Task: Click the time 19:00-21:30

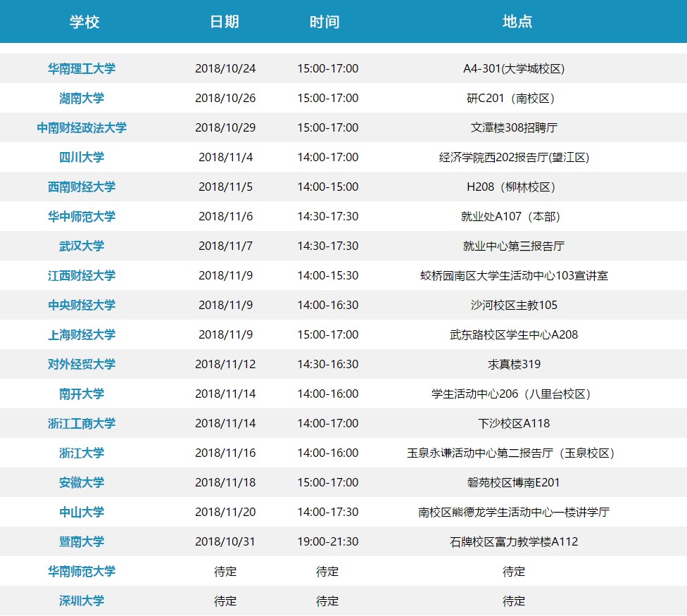Action: [x=328, y=542]
